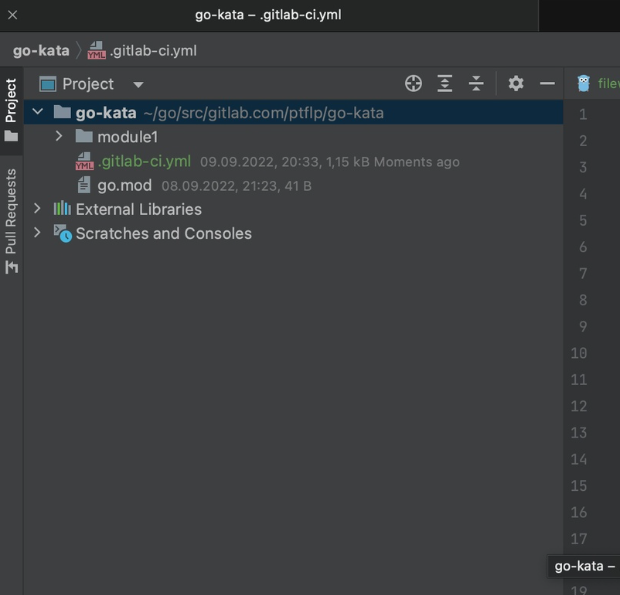Select the go.mod file in tree

tap(124, 185)
